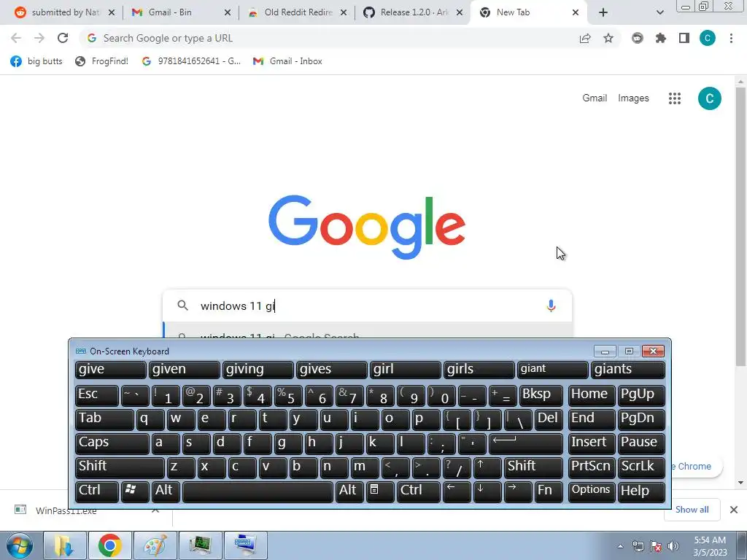Click the Bksp key on the keyboard
The height and width of the screenshot is (560, 747).
coord(541,395)
